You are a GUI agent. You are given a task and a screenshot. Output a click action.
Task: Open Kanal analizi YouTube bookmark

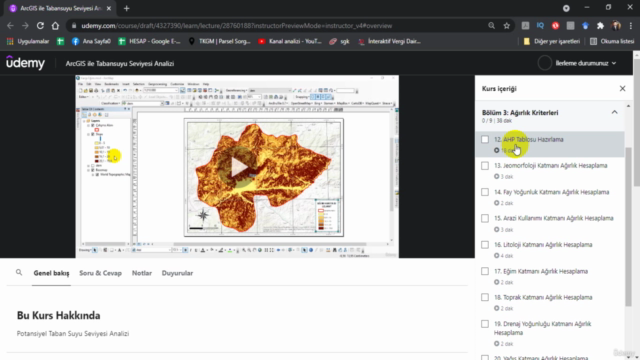point(290,41)
